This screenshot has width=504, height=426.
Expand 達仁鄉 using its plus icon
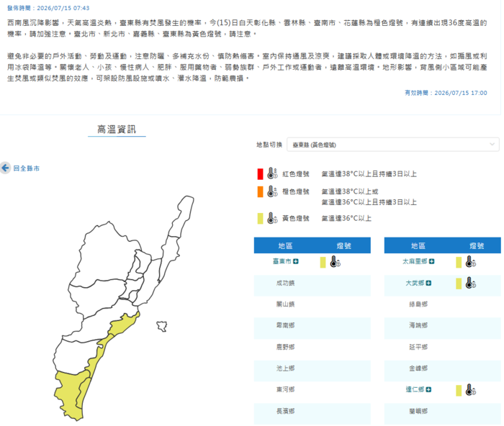coord(428,389)
